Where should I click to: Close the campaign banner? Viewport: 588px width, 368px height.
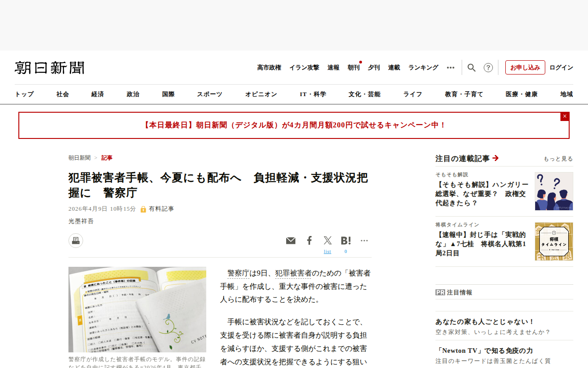[x=565, y=116]
